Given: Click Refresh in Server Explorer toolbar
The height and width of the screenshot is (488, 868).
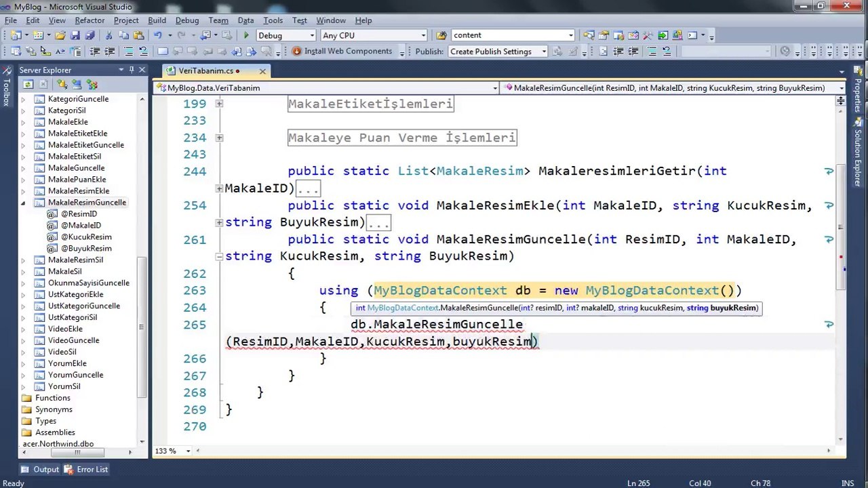Looking at the screenshot, I should click(x=28, y=84).
